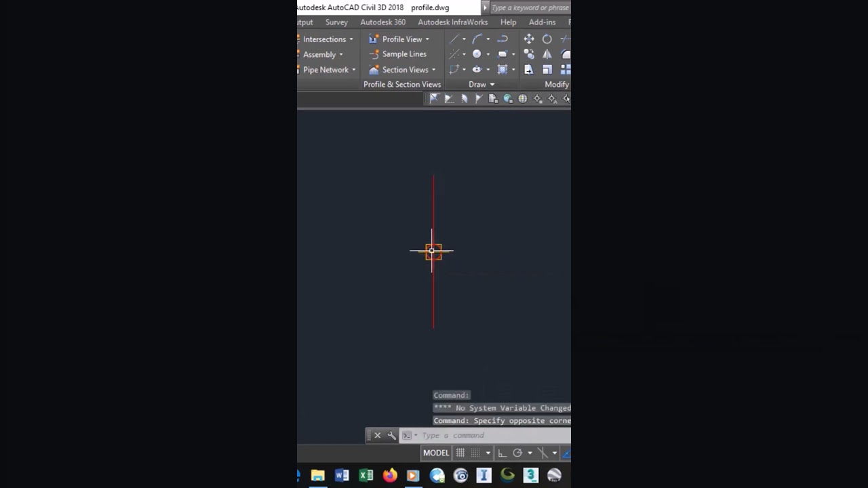Viewport: 868px width, 488px height.
Task: Click the globe icon in transparent toolbar
Action: click(523, 99)
